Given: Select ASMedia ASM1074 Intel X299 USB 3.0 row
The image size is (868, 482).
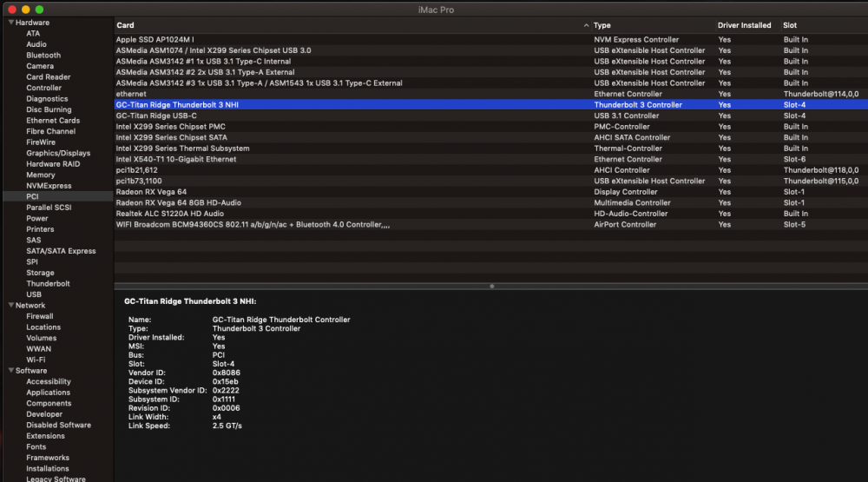Looking at the screenshot, I should [x=491, y=50].
